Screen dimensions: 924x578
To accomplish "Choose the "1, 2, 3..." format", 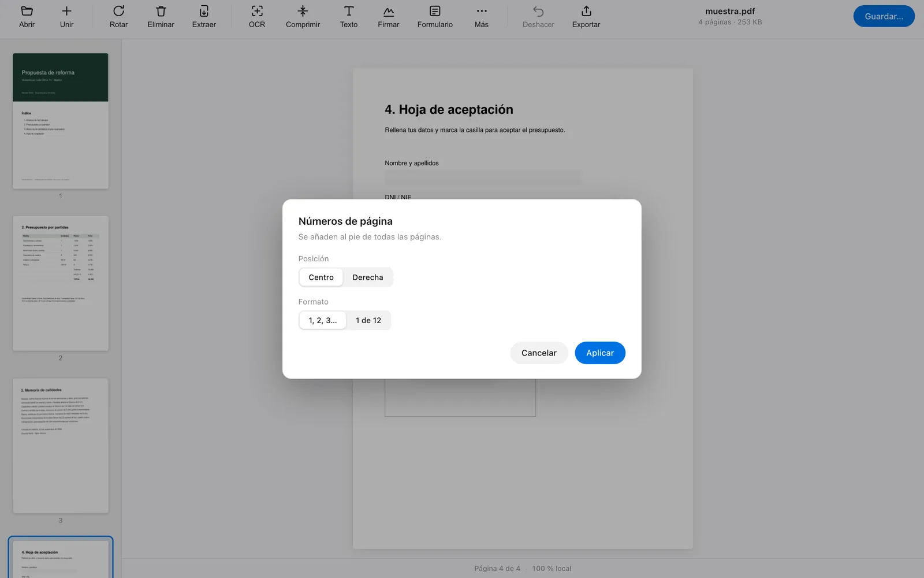I will click(x=323, y=320).
